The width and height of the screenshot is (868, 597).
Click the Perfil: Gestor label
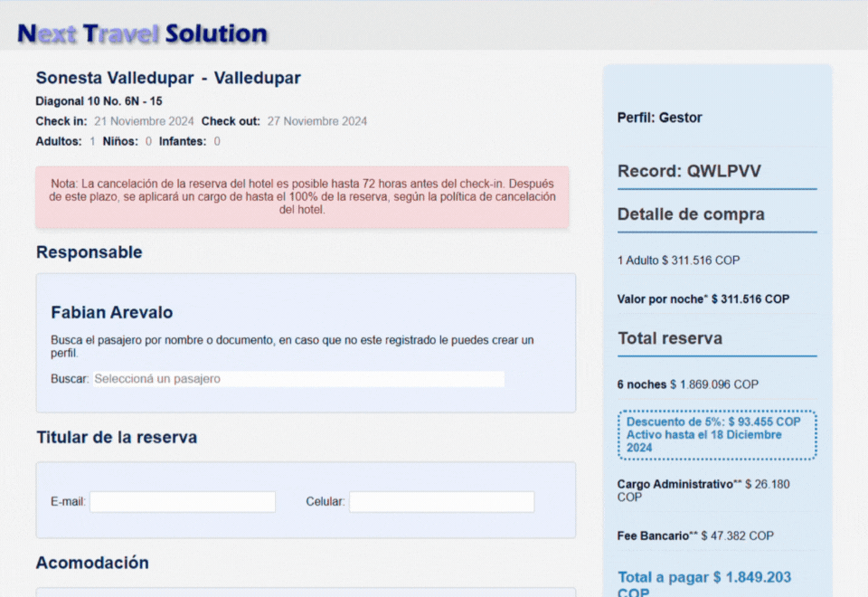coord(660,118)
